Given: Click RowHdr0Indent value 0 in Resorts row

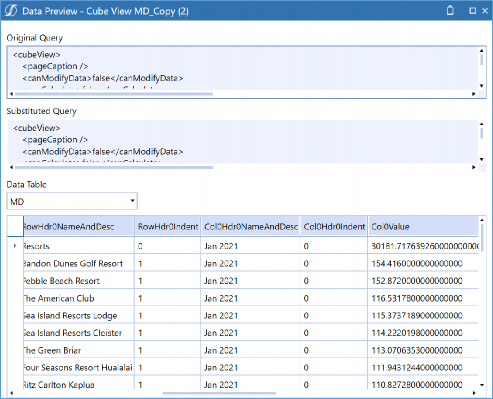Looking at the screenshot, I should 168,246.
